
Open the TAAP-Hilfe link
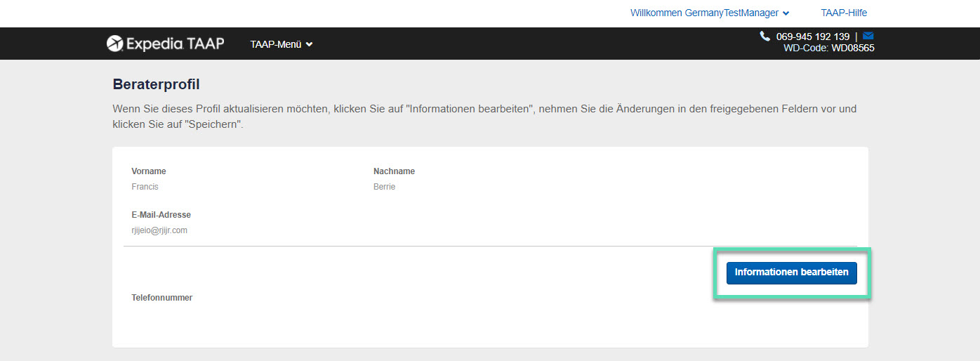coord(844,13)
